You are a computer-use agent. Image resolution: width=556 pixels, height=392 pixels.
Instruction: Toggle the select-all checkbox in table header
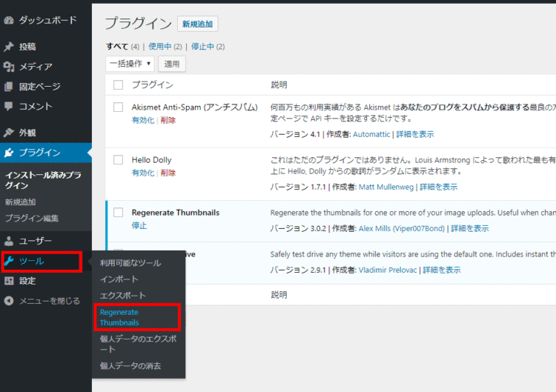pyautogui.click(x=118, y=84)
